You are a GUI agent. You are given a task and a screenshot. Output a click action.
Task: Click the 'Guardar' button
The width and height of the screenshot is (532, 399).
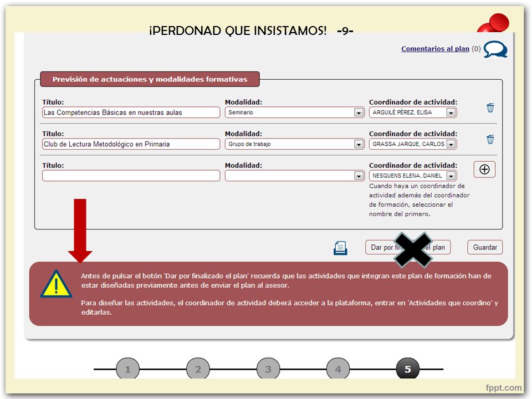point(485,247)
